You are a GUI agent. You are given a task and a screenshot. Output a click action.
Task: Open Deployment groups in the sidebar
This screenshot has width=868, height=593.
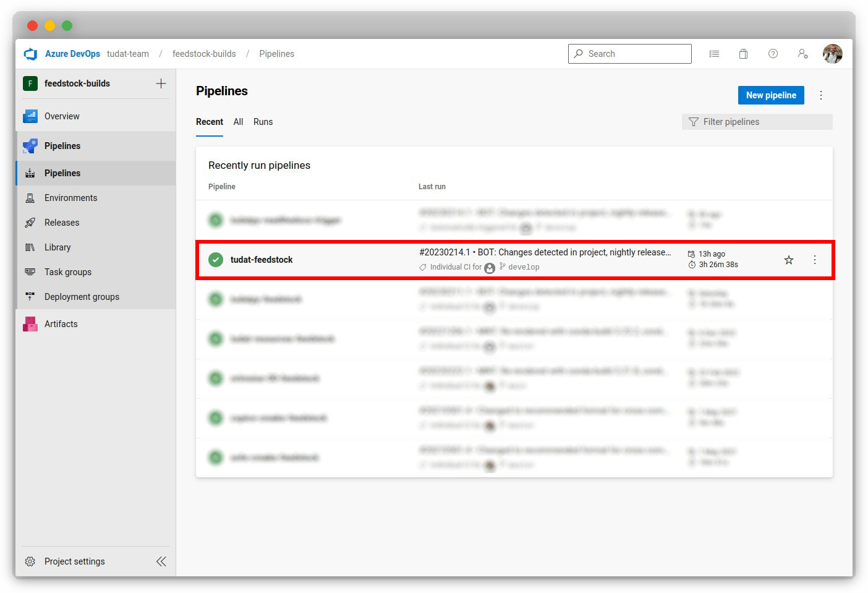pos(96,297)
